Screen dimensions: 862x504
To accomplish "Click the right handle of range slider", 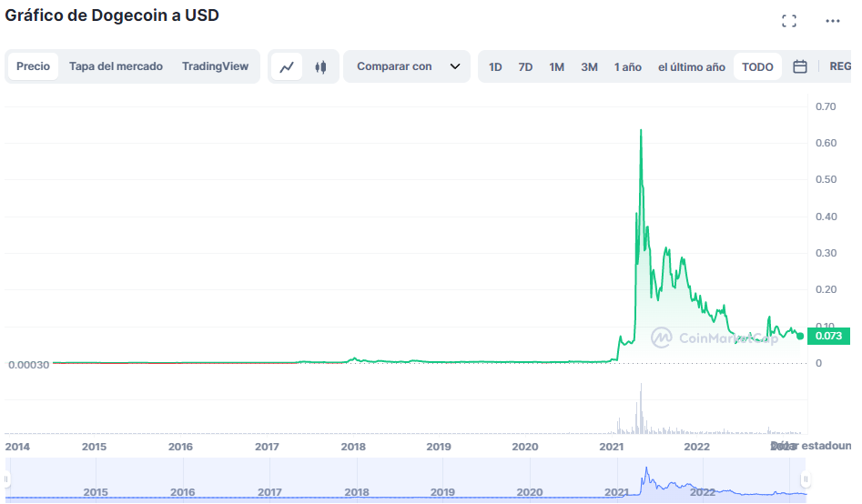I will pyautogui.click(x=805, y=479).
